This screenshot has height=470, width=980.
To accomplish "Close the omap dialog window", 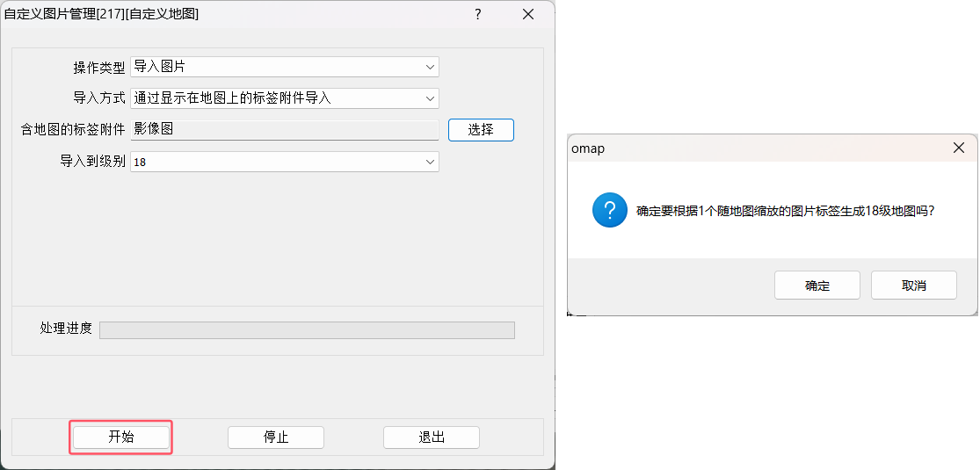I will coord(958,148).
